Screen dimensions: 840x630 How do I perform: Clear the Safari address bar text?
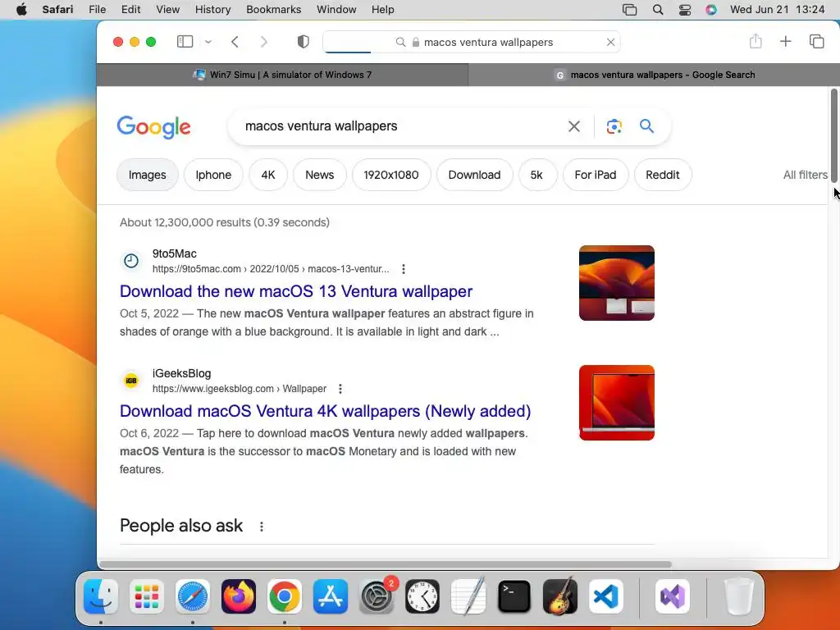[610, 43]
